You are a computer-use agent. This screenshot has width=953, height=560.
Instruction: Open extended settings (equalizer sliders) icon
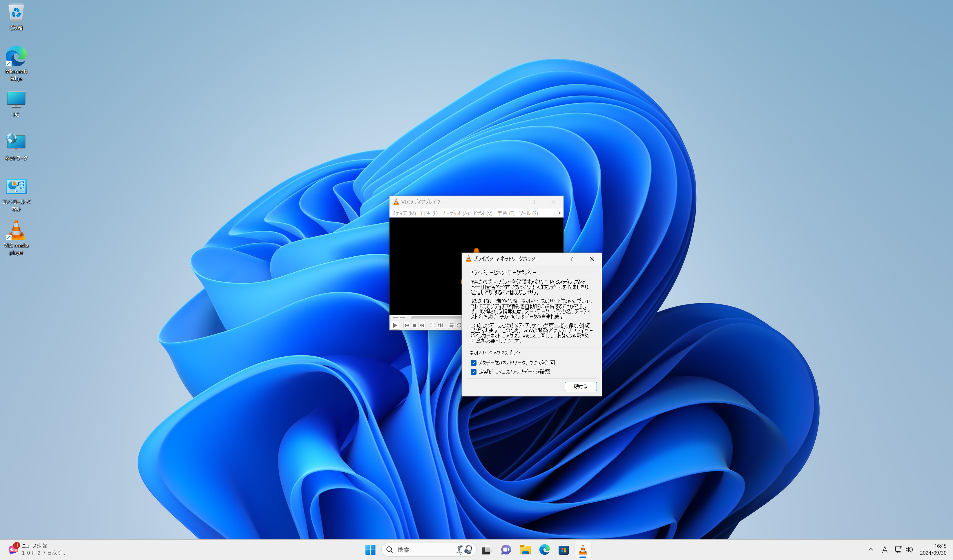(x=441, y=325)
